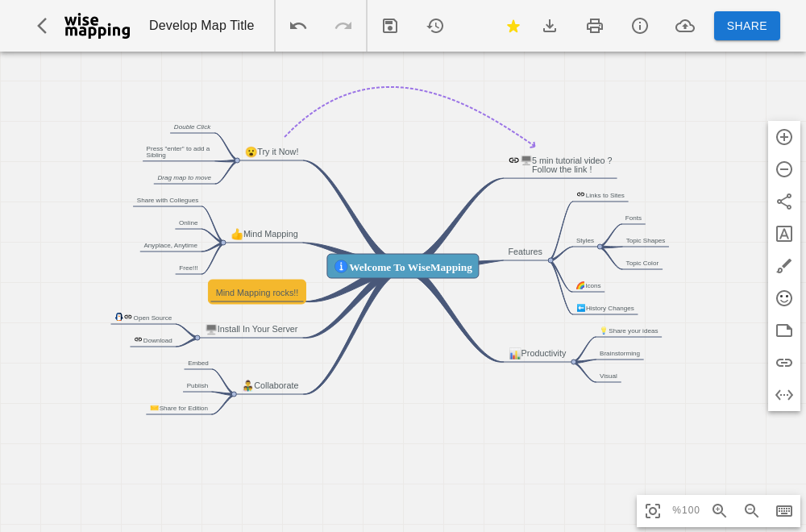Select the Share for Edition subtopic
Image resolution: width=806 pixels, height=532 pixels.
pyautogui.click(x=184, y=409)
